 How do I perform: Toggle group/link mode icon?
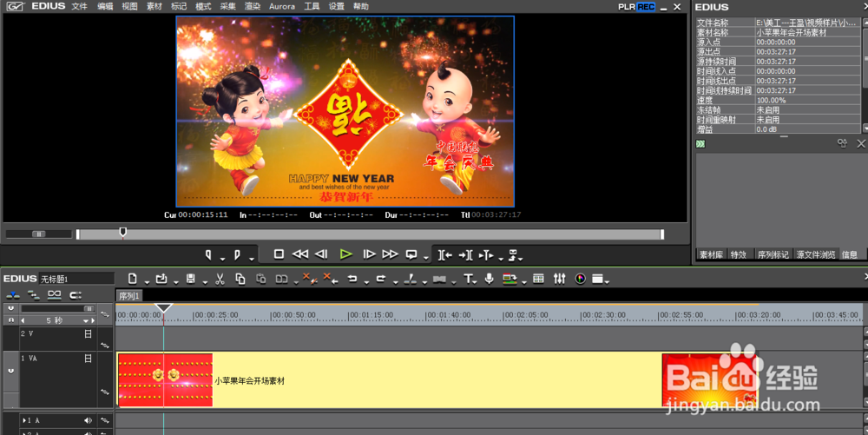tap(54, 295)
